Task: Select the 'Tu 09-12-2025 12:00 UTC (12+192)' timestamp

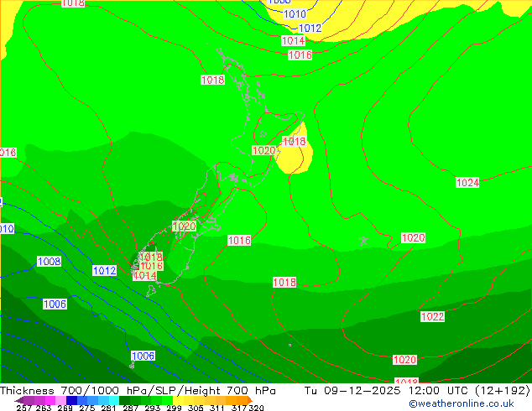Action: click(417, 391)
